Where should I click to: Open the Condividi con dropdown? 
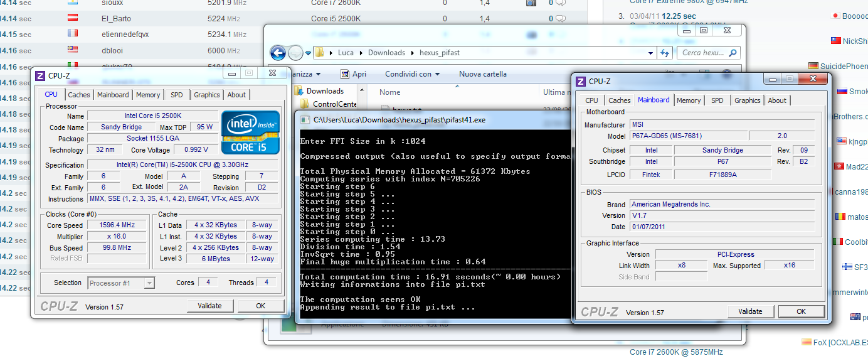click(413, 74)
